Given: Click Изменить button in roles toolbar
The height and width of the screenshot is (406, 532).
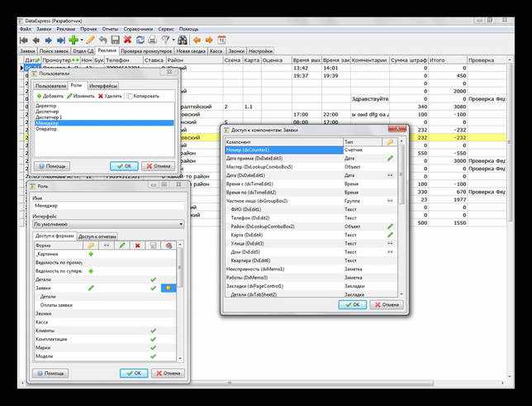Looking at the screenshot, I should 81,96.
